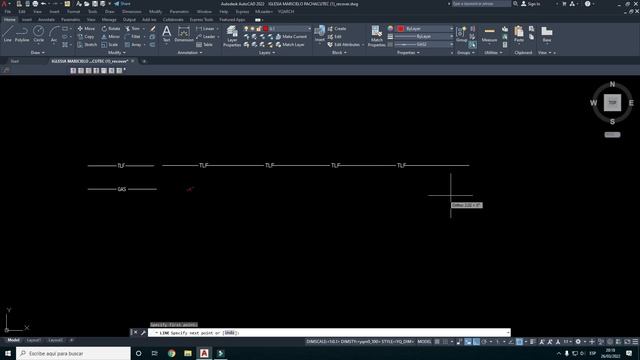Expand the Properties panel
640x360 pixels.
408,53
